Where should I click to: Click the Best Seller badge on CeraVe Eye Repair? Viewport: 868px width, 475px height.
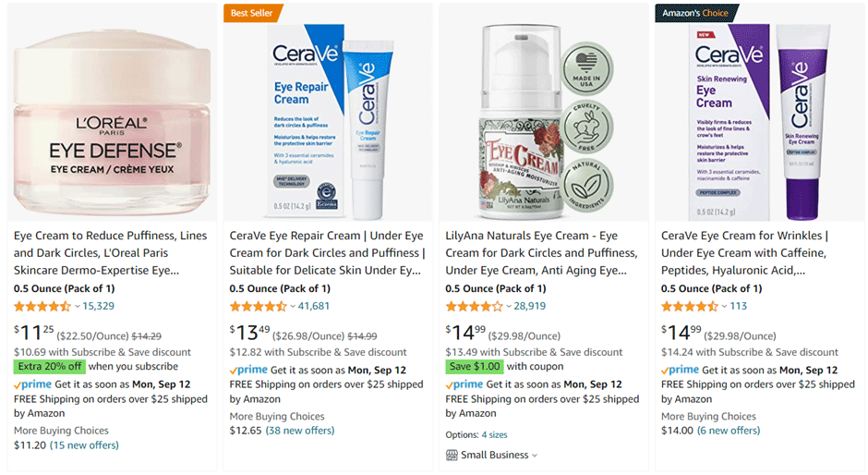(252, 13)
